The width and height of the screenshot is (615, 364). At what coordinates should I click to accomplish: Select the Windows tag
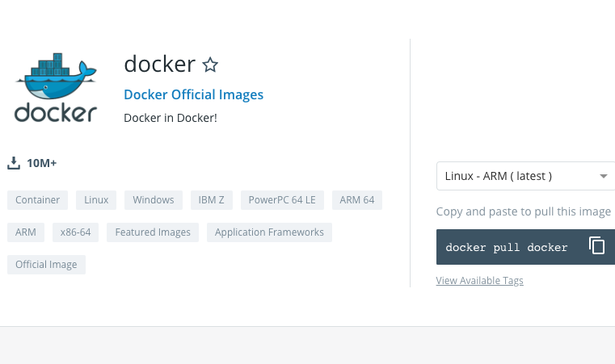(154, 200)
